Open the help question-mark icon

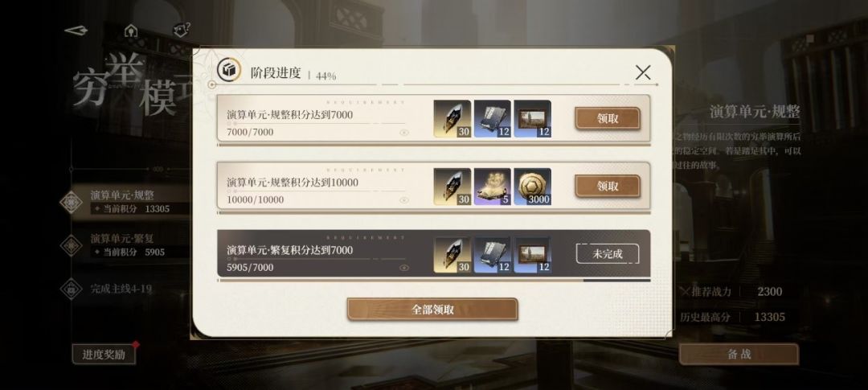click(x=182, y=30)
